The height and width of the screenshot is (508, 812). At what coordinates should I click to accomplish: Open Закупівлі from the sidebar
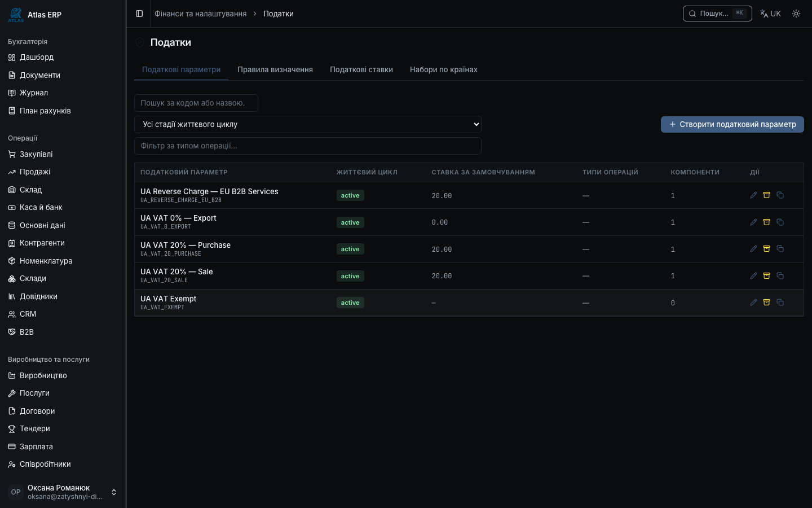point(62,154)
